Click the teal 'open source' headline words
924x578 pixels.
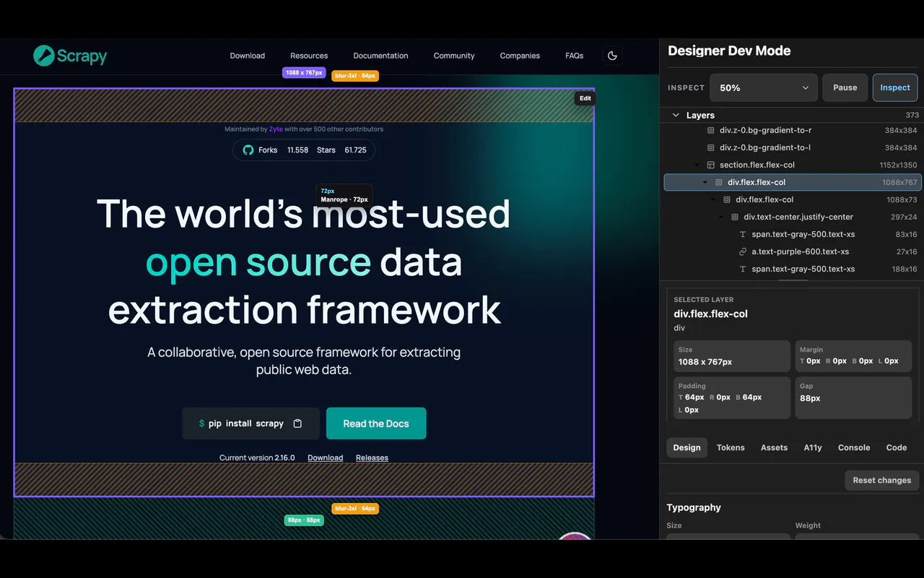point(258,262)
